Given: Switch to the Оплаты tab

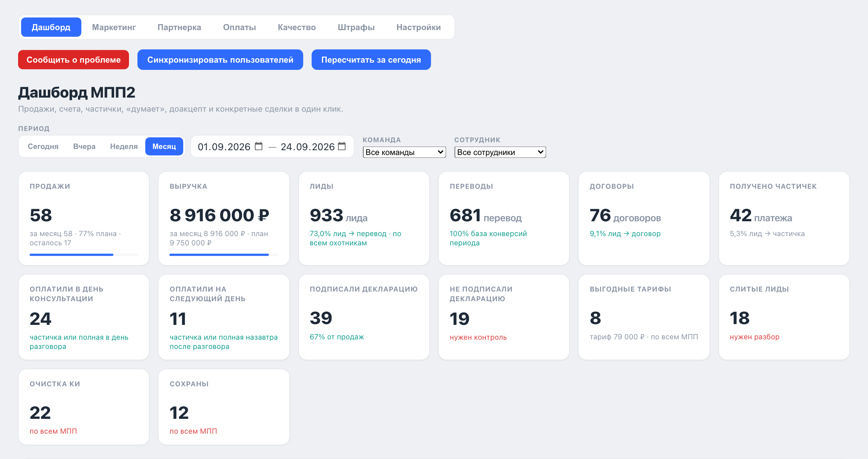Looking at the screenshot, I should [240, 27].
